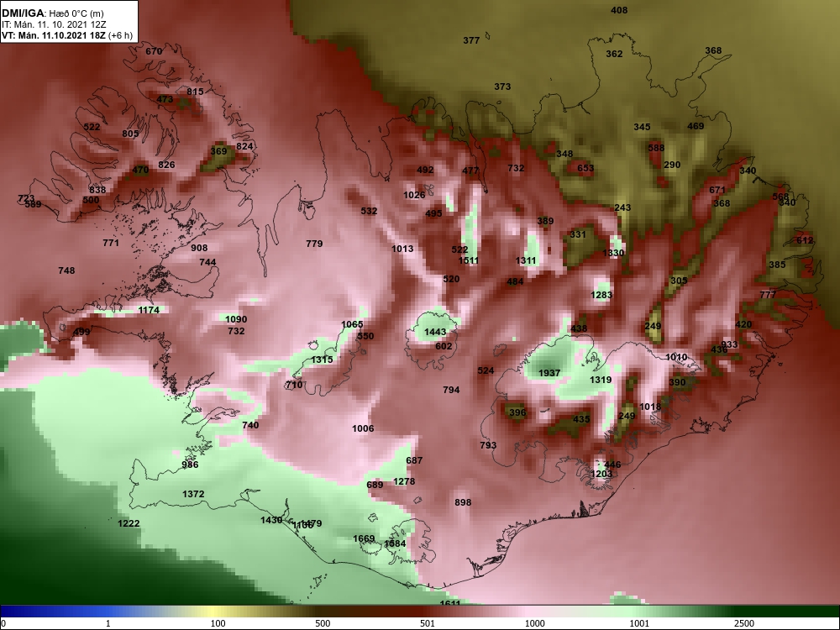Click the initial time line 'IT: Mán. 11. 10. 2021 12Z'

(x=54, y=24)
